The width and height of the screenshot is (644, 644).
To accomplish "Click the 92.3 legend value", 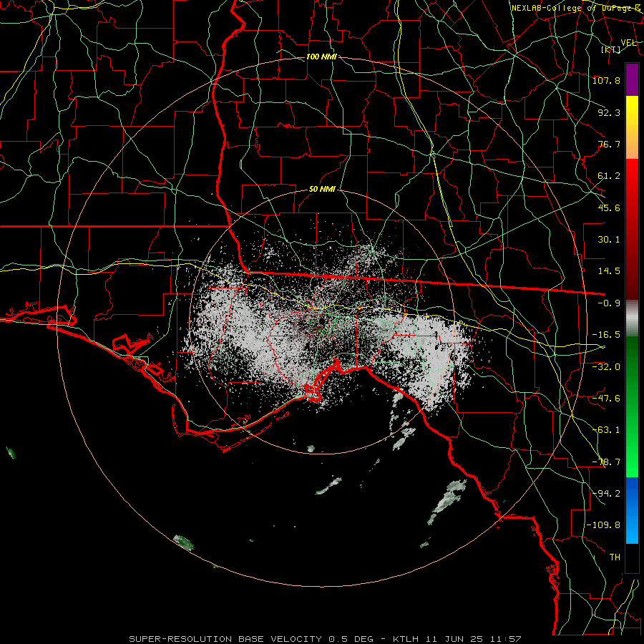I will [609, 112].
